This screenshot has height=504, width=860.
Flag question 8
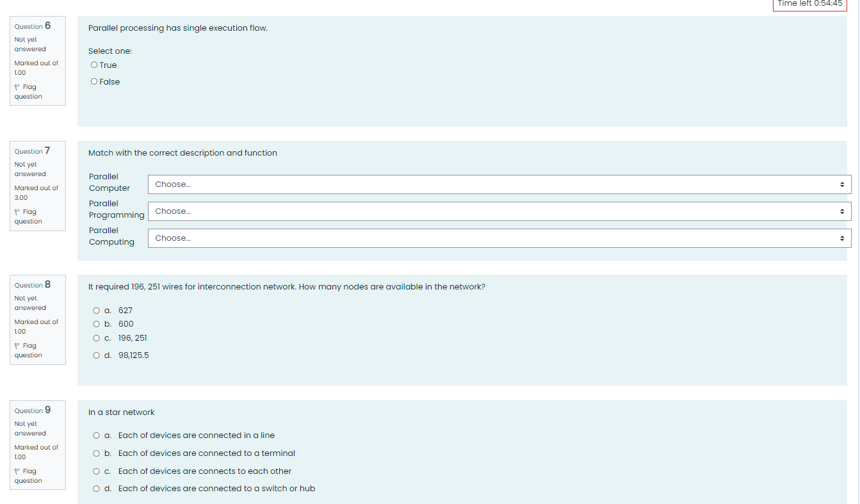point(28,350)
